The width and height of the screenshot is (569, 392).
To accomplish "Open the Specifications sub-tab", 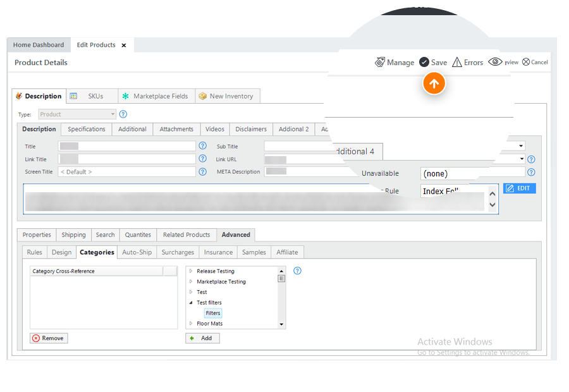I will (87, 129).
